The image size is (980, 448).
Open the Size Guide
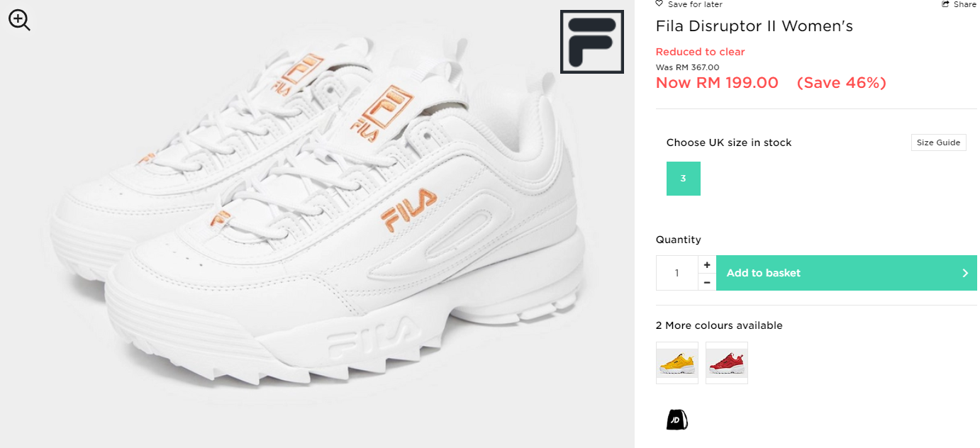pyautogui.click(x=938, y=142)
